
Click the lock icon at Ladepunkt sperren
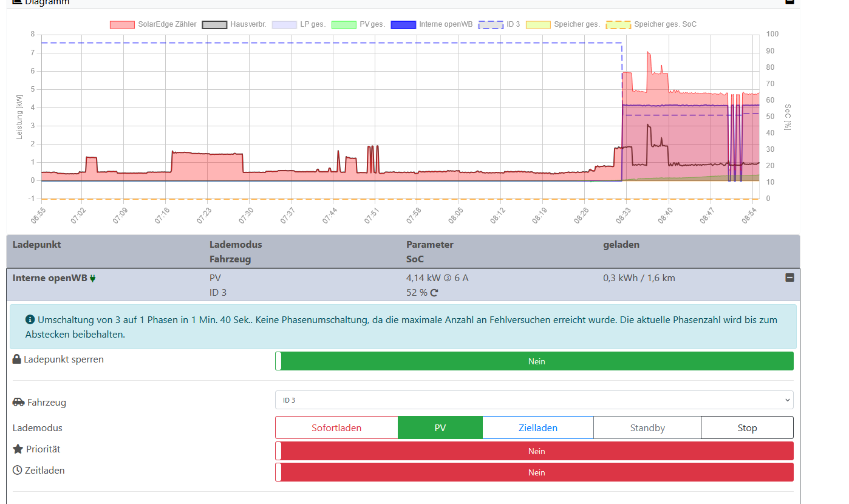[17, 359]
